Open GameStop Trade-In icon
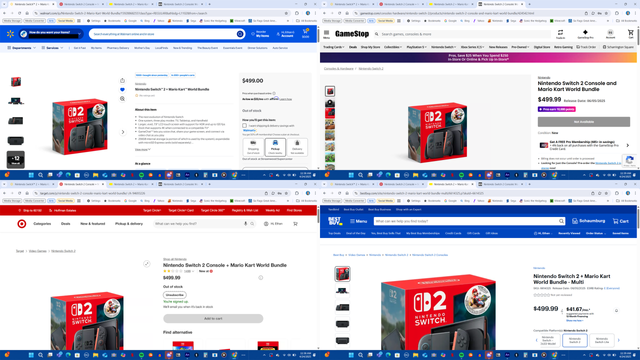The height and width of the screenshot is (360, 640). tap(560, 34)
